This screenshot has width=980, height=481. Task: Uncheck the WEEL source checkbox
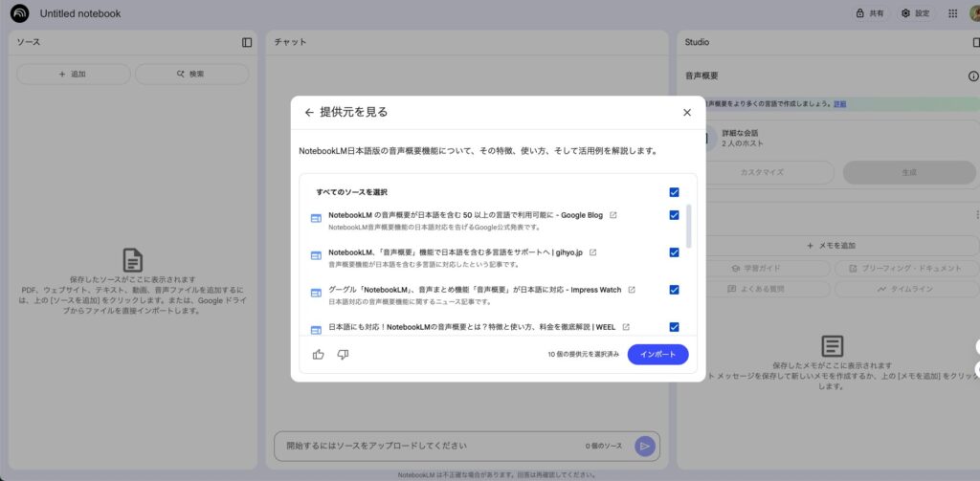[x=674, y=327]
